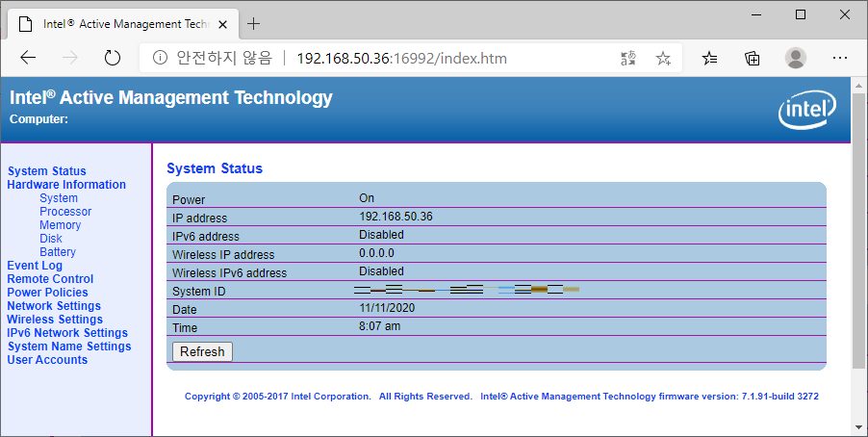Open the Event Log page
Screen dimensions: 868x437
[35, 266]
